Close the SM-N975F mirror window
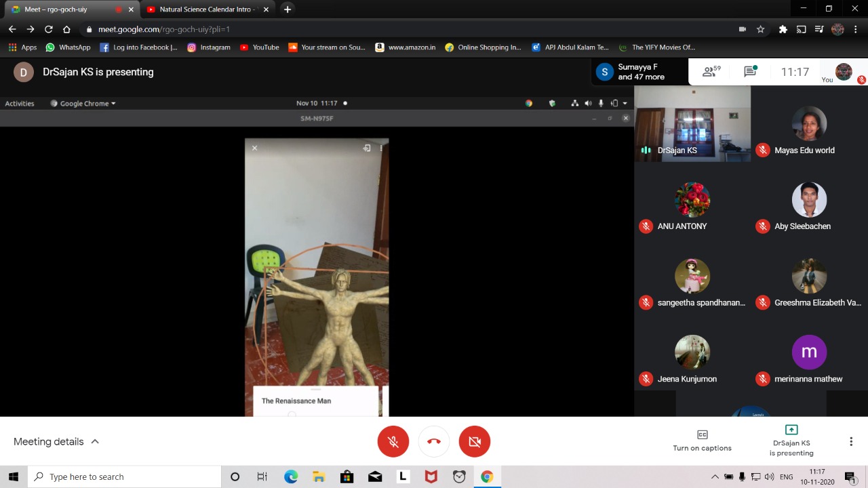Screen dimensions: 868x488 (626, 118)
